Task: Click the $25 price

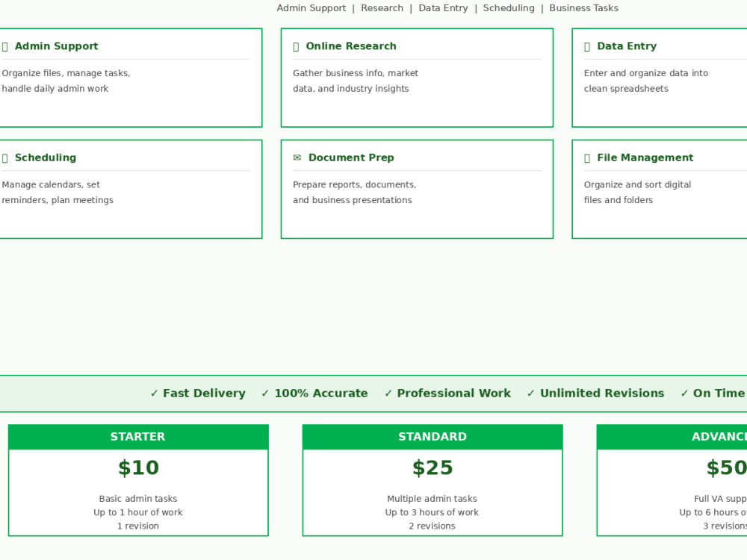Action: pyautogui.click(x=433, y=467)
